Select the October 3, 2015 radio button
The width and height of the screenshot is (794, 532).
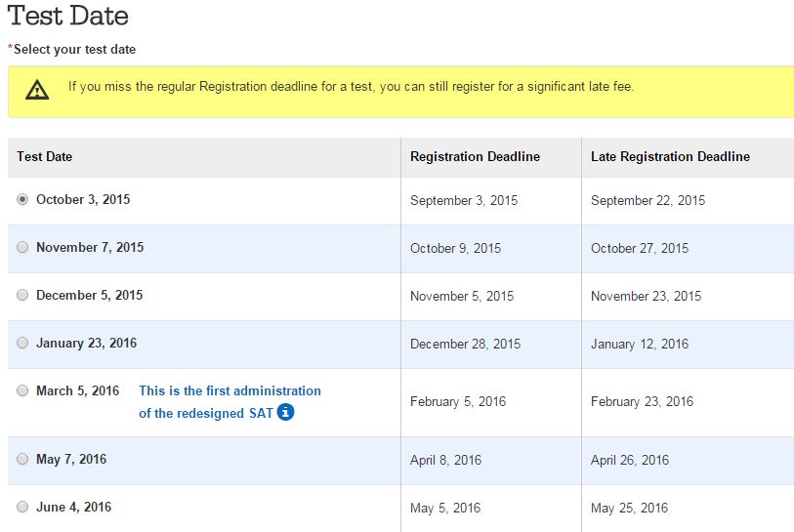click(22, 199)
